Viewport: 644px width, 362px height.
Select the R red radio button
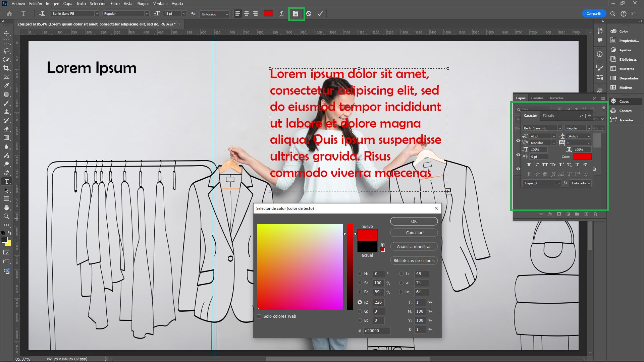[360, 302]
